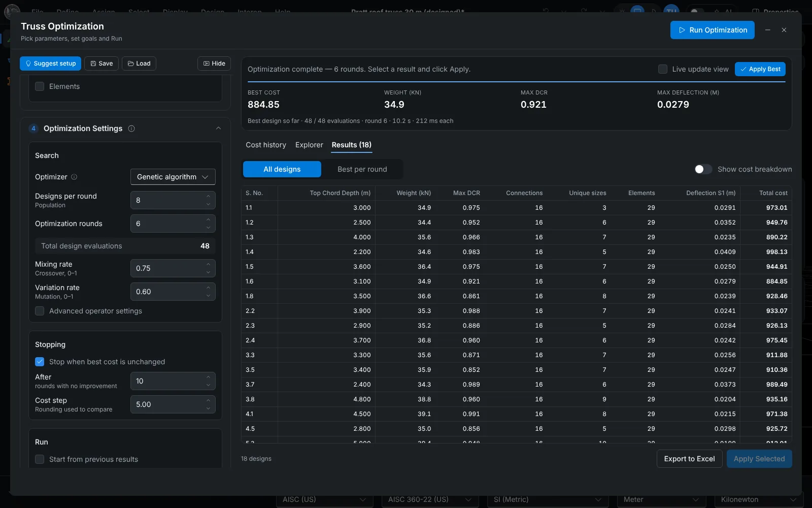Image resolution: width=812 pixels, height=508 pixels.
Task: Click the Apply Selected button
Action: click(759, 459)
